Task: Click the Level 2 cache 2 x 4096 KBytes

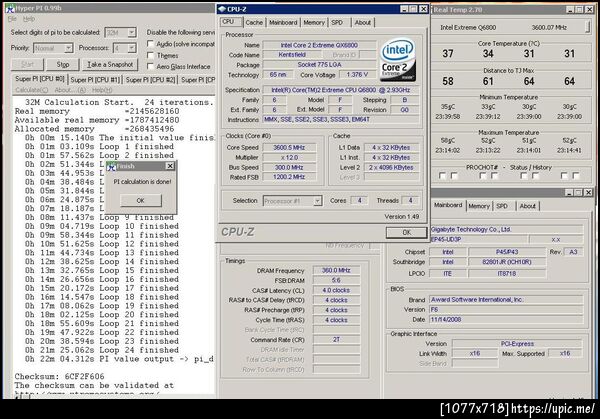Action: pyautogui.click(x=391, y=168)
